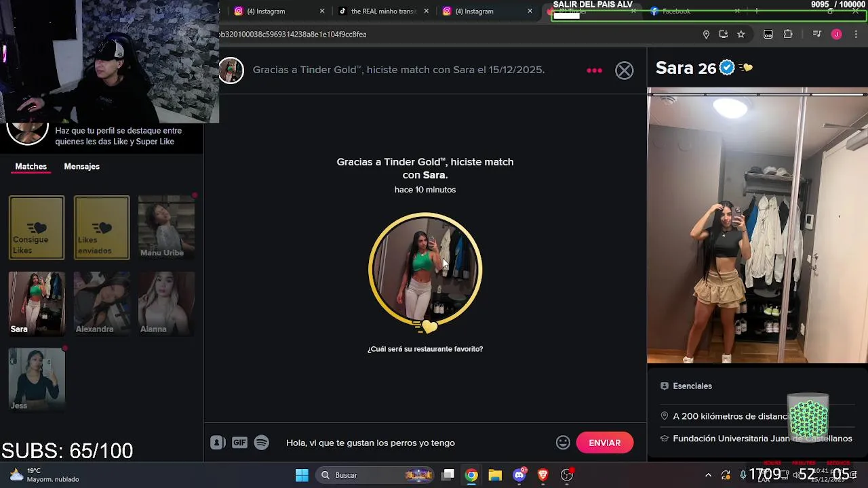Open the match Manu Uribe

[166, 228]
